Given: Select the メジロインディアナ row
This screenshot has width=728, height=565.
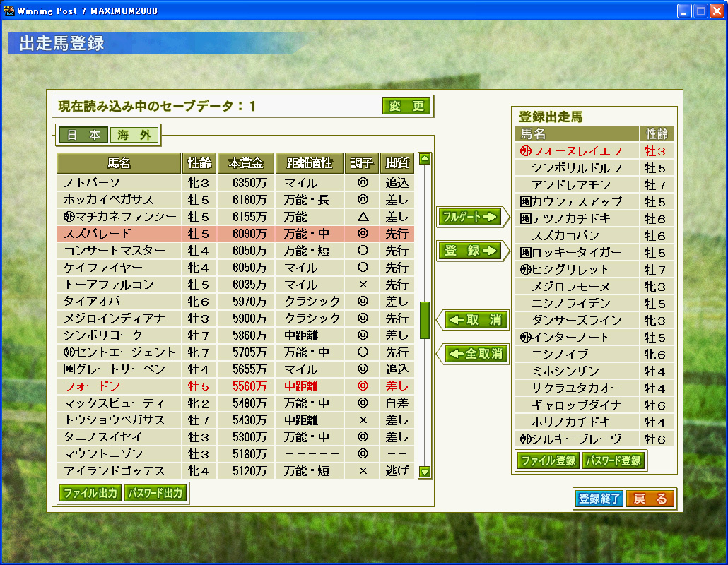Looking at the screenshot, I should tap(235, 319).
